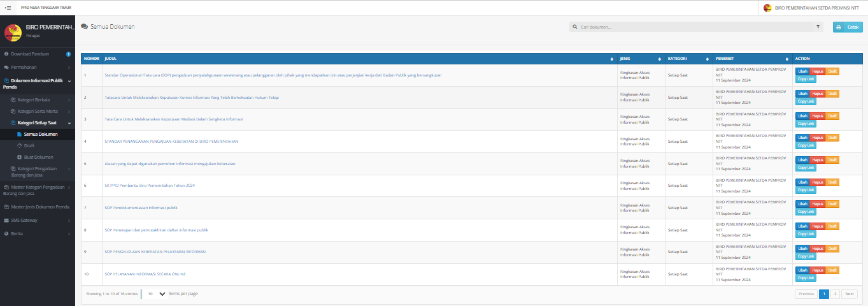Expand the Permohonan sidebar menu
The height and width of the screenshot is (306, 868).
(x=38, y=66)
